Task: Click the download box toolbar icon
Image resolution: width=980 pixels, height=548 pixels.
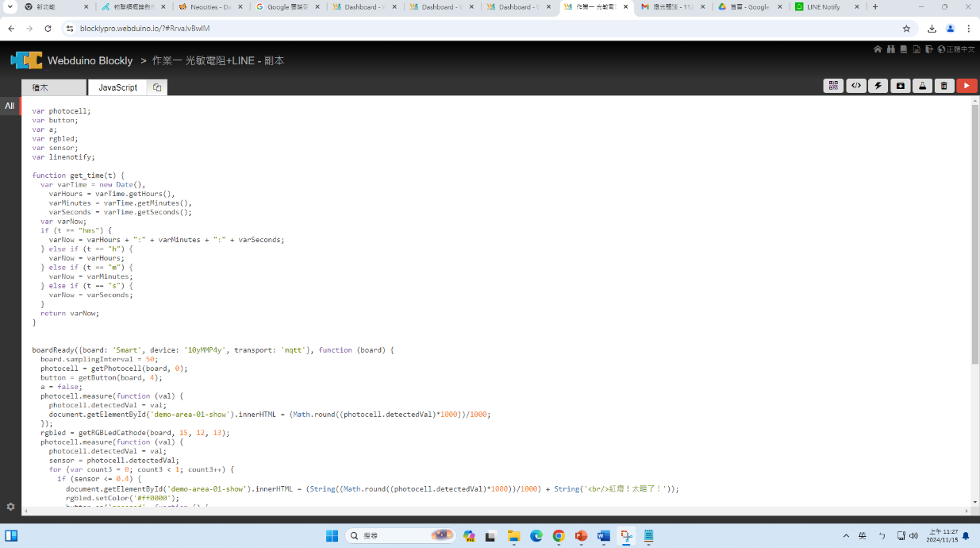Action: (x=900, y=86)
